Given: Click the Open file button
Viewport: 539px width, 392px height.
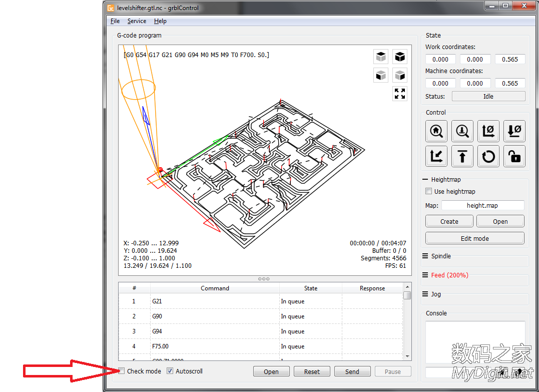Looking at the screenshot, I should click(x=271, y=371).
